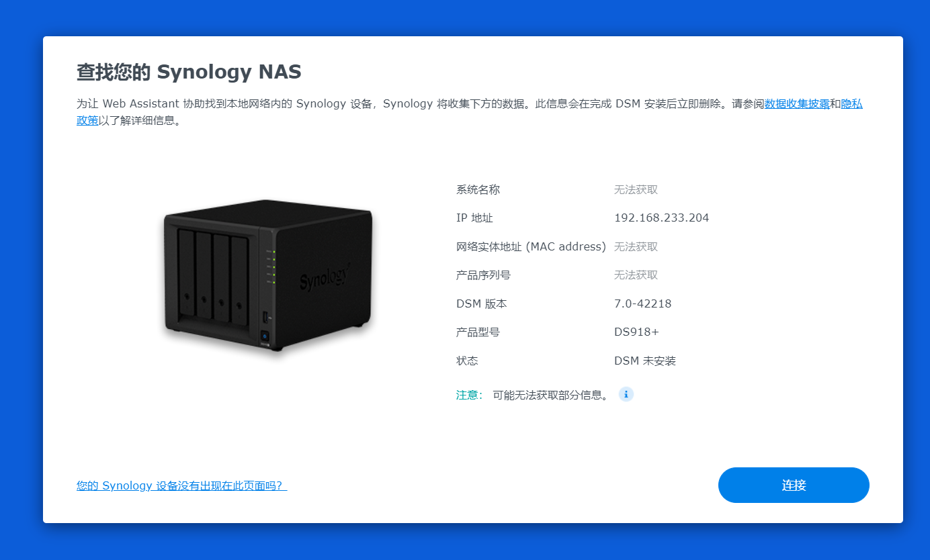The height and width of the screenshot is (560, 930).
Task: Click the product model DS918+ text
Action: [636, 332]
